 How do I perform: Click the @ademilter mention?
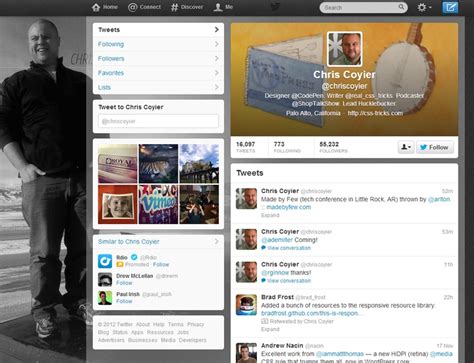[277, 240]
